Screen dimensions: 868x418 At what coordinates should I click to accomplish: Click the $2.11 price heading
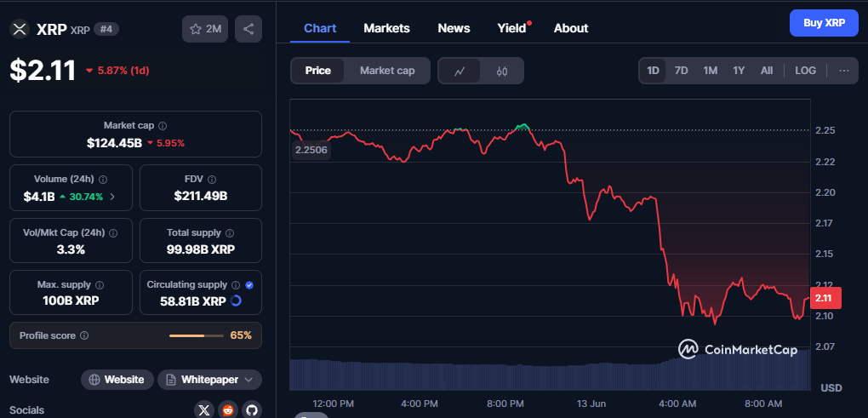click(43, 71)
